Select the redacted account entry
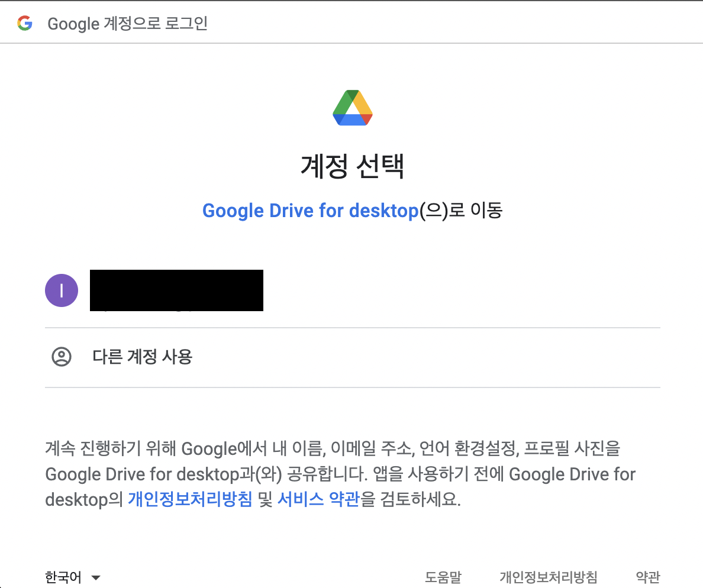Image resolution: width=703 pixels, height=588 pixels. coord(353,290)
